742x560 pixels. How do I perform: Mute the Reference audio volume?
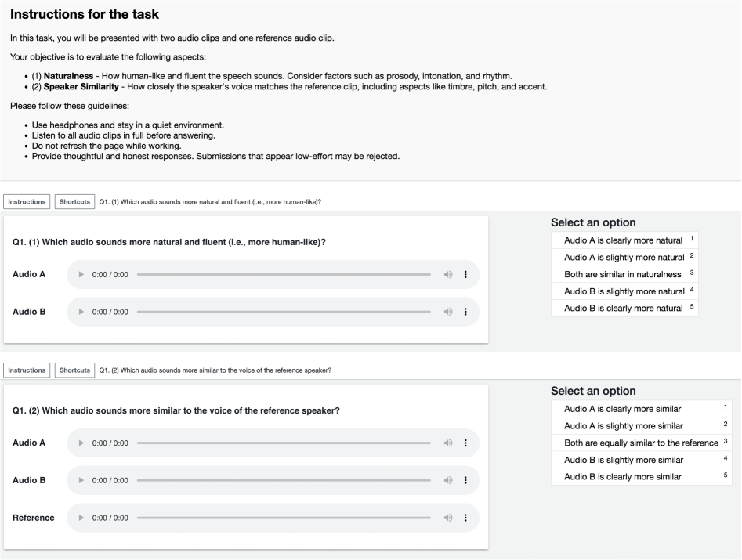pos(447,518)
